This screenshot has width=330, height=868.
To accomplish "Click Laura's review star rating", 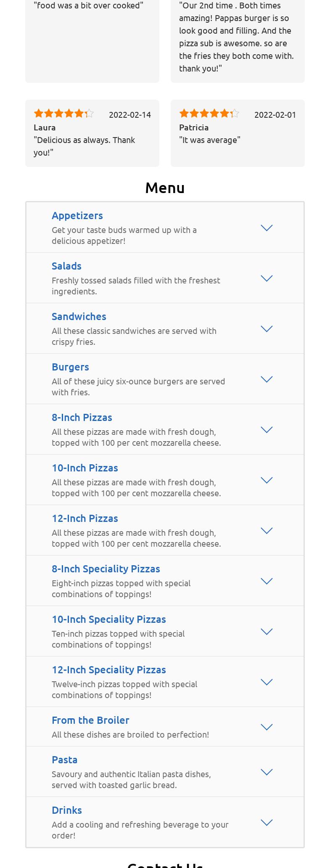I will click(x=63, y=114).
